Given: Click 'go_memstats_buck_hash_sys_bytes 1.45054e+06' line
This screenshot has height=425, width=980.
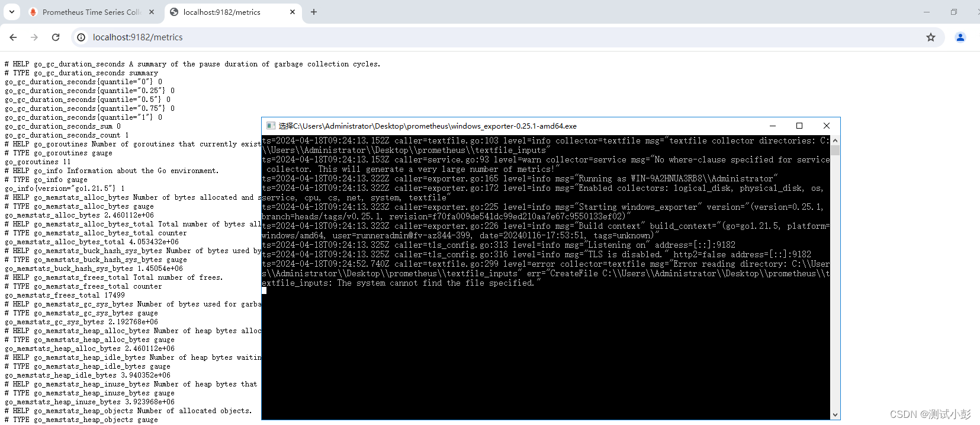Looking at the screenshot, I should 94,269.
